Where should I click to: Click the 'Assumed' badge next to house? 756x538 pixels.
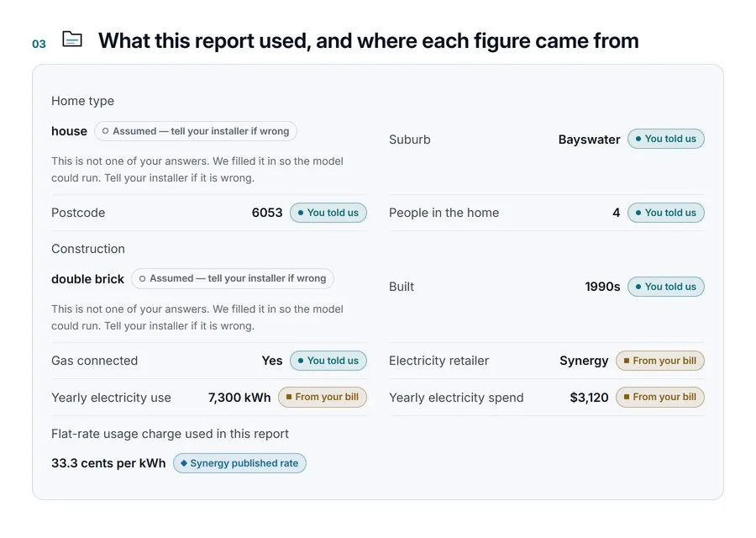point(195,131)
